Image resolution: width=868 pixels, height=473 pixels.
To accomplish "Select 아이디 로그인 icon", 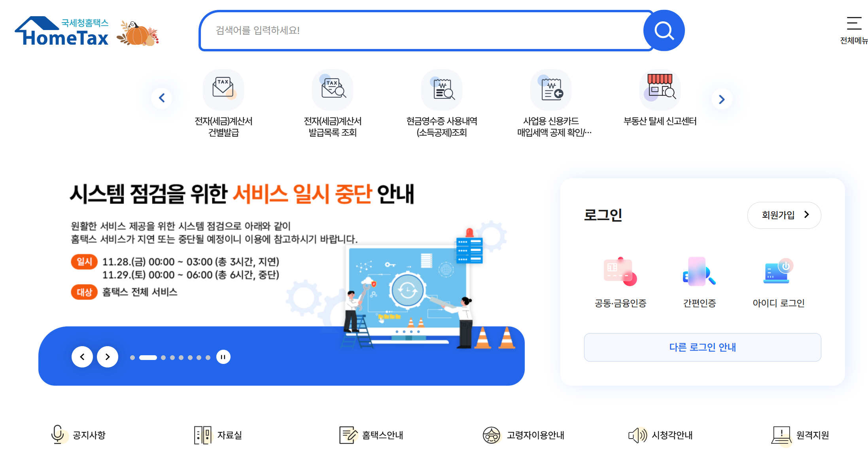I will click(778, 271).
